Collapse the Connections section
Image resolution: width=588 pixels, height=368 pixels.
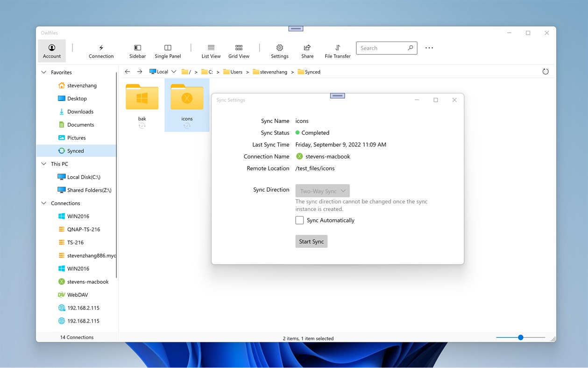[44, 203]
